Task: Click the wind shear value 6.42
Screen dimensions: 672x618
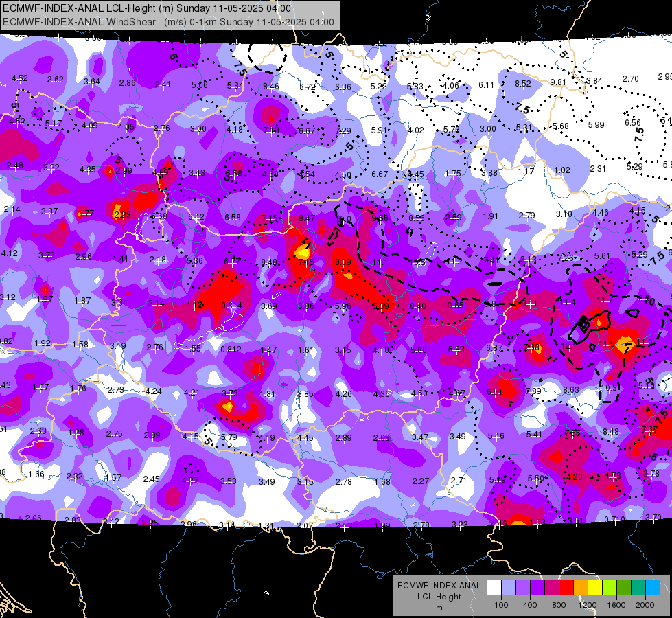Action: (x=196, y=216)
